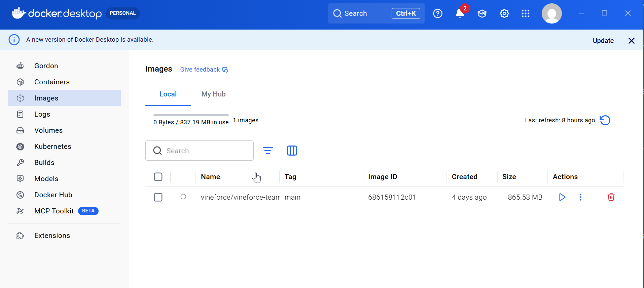Click the 'main' tag cell

(292, 197)
